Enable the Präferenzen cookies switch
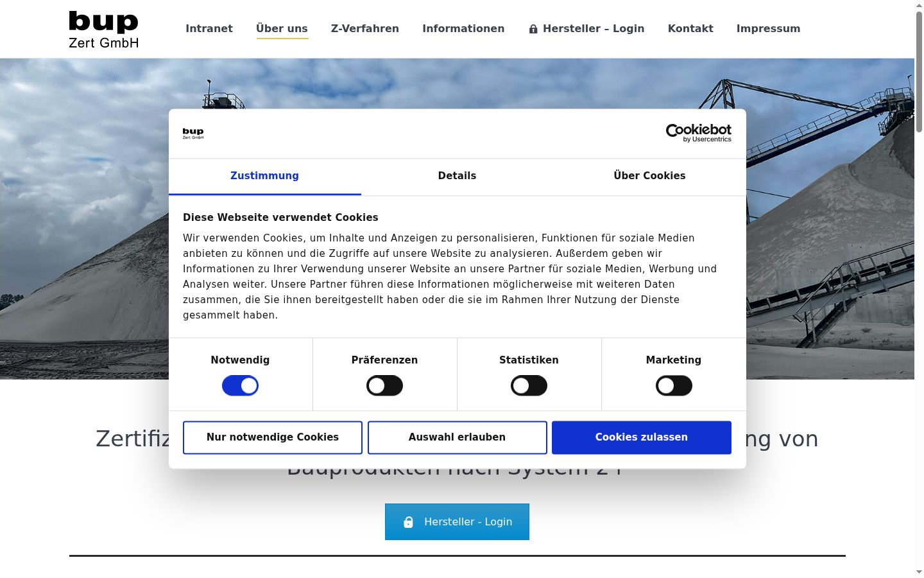 [x=384, y=385]
